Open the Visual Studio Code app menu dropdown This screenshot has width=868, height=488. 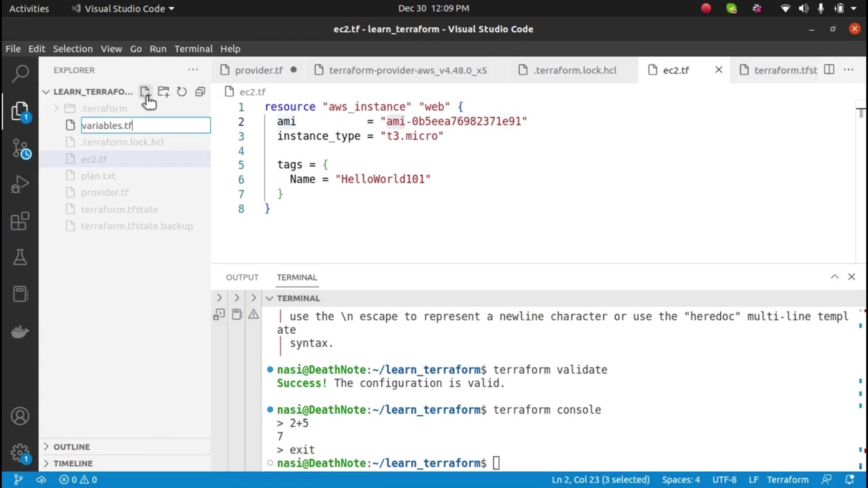pos(123,8)
